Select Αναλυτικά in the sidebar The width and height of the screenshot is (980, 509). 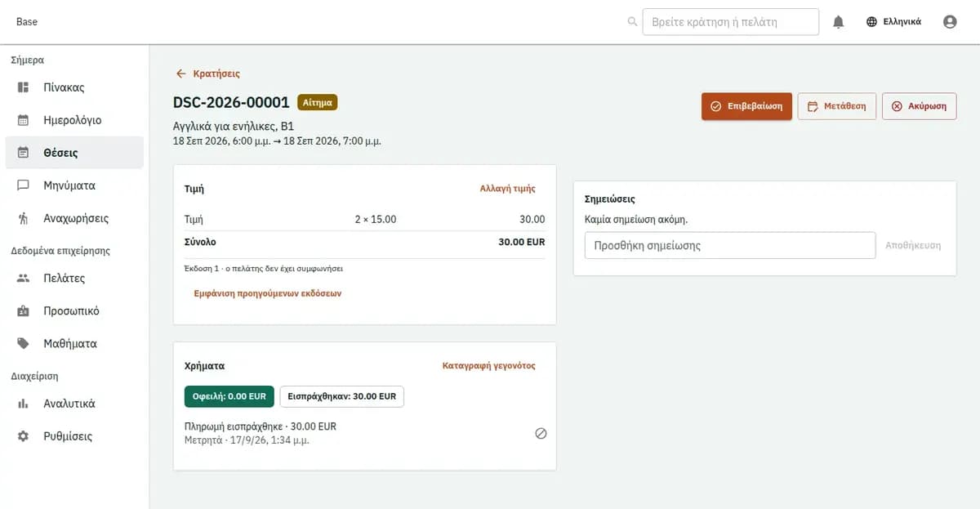pos(74,404)
